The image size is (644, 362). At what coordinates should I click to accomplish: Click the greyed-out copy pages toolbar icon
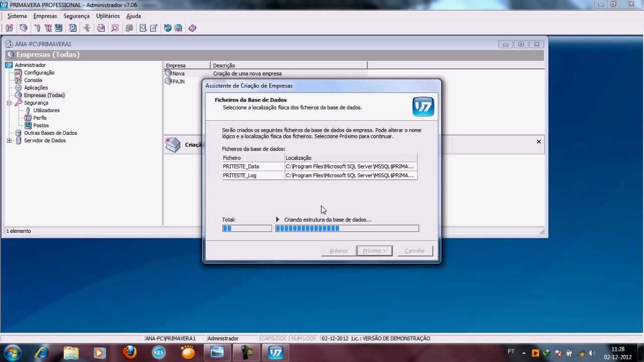[129, 28]
